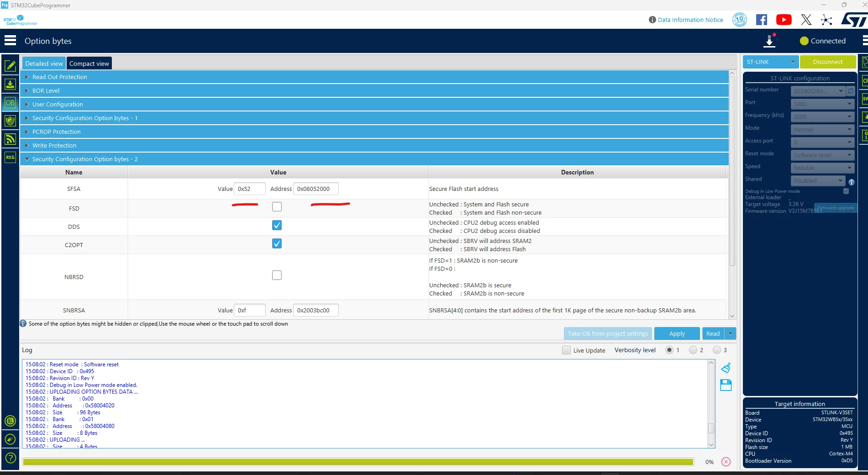This screenshot has width=868, height=475.
Task: Open the REG registers sidebar icon
Action: tap(10, 158)
